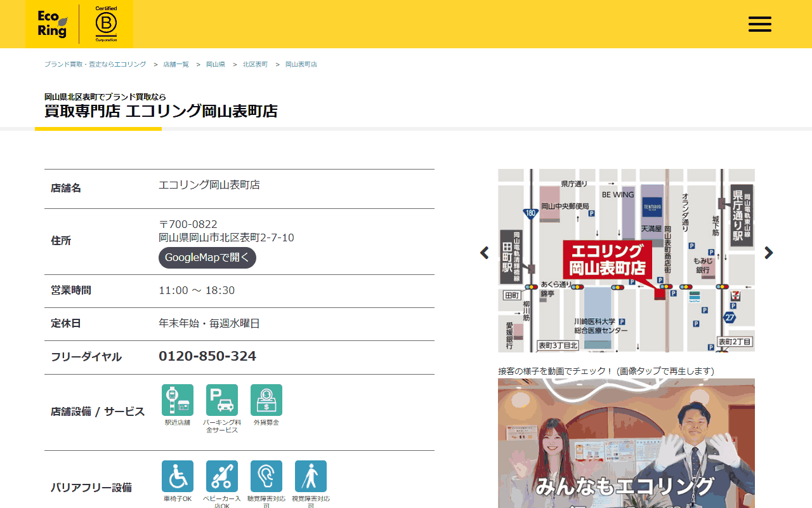Show previous map image with left arrow

tap(485, 253)
